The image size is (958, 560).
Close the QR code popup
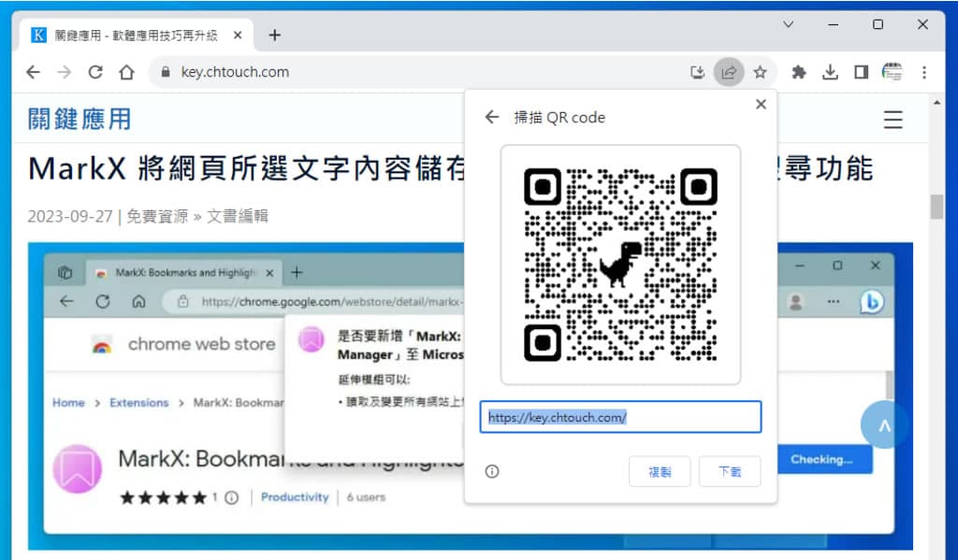tap(761, 105)
